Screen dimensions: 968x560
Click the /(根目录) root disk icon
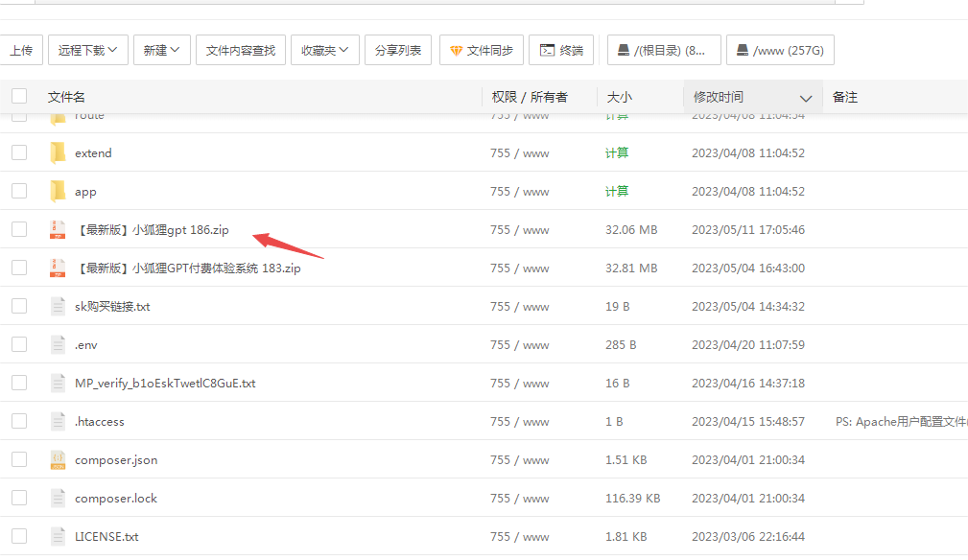click(x=624, y=49)
